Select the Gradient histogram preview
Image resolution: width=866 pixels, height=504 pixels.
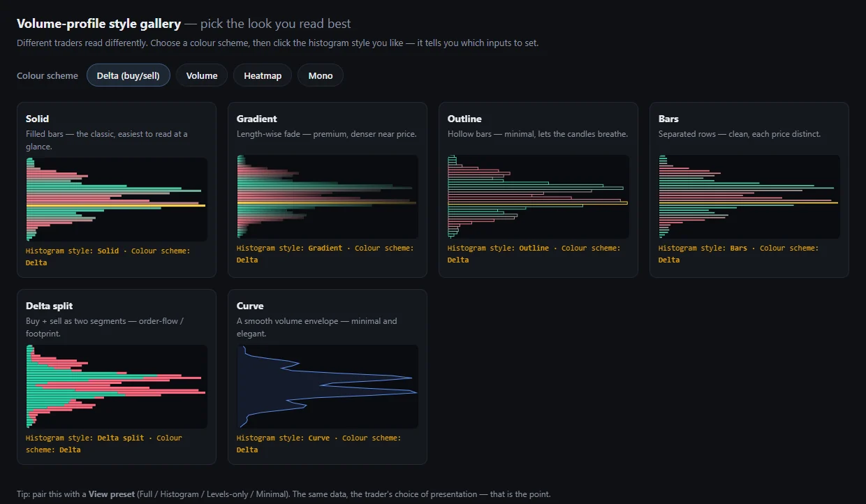point(328,197)
